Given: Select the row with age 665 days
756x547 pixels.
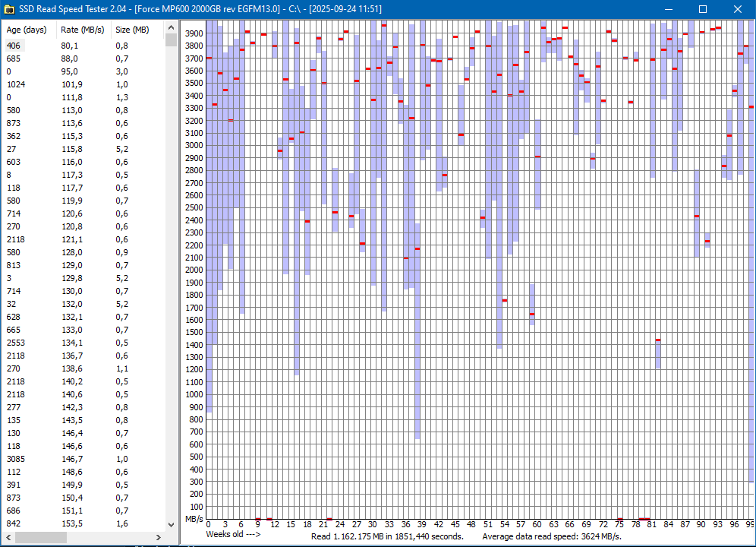Looking at the screenshot, I should click(x=83, y=330).
